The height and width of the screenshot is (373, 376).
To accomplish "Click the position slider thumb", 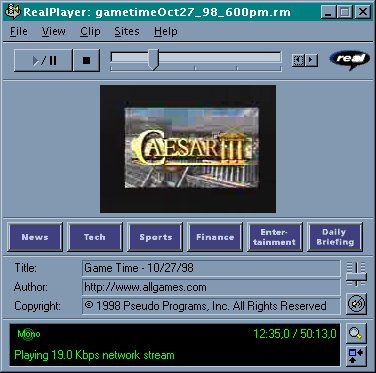I will (x=153, y=59).
